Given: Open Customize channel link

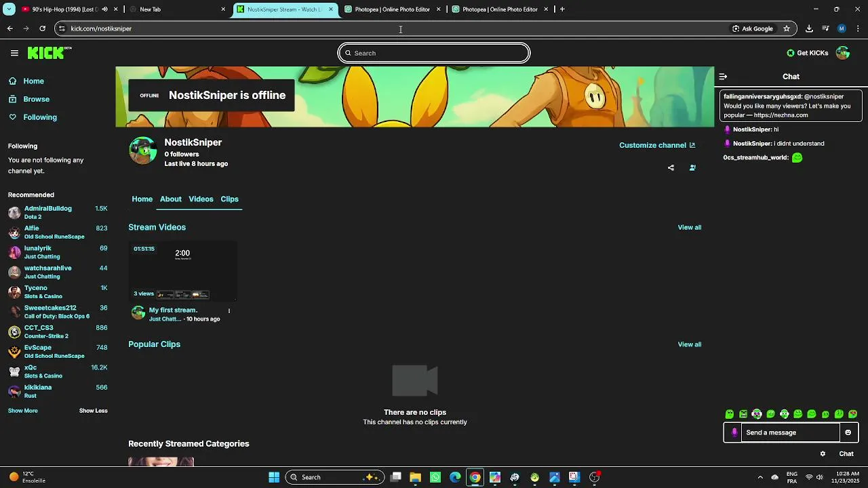Looking at the screenshot, I should (x=657, y=145).
